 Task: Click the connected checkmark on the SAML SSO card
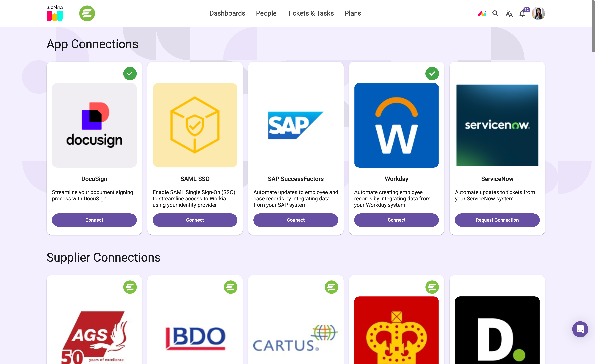(x=231, y=74)
